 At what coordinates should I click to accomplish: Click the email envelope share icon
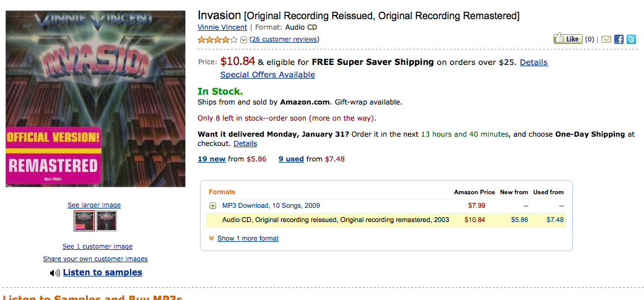(x=606, y=40)
